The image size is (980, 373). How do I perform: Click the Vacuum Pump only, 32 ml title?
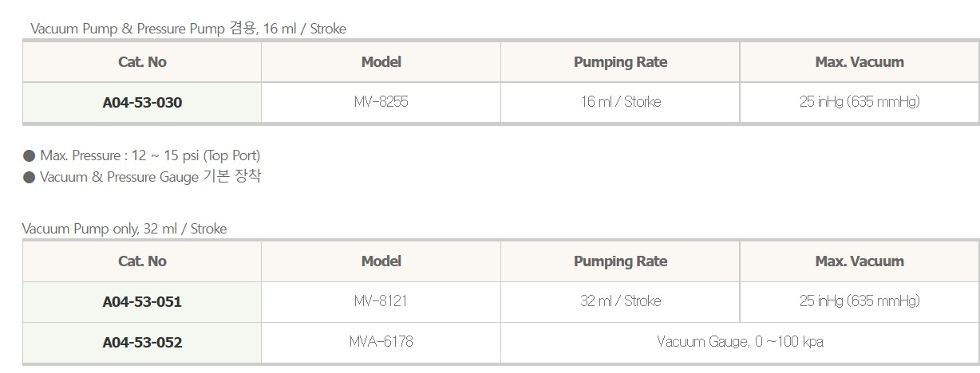tap(124, 229)
